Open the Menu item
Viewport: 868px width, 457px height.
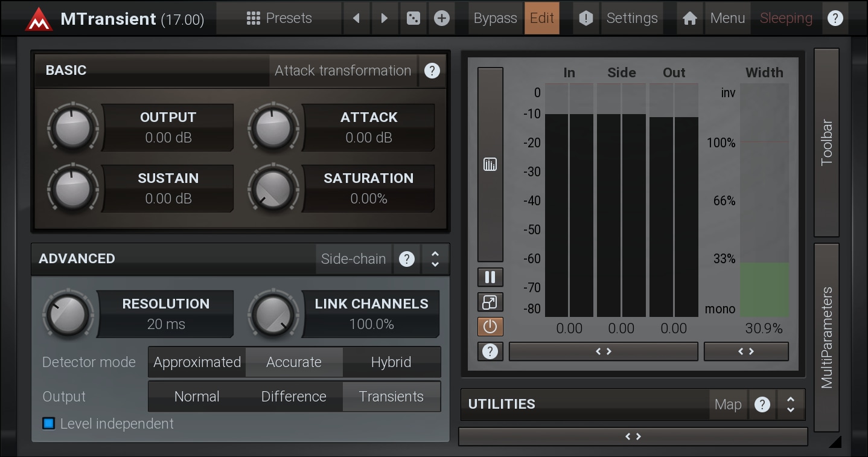[727, 18]
